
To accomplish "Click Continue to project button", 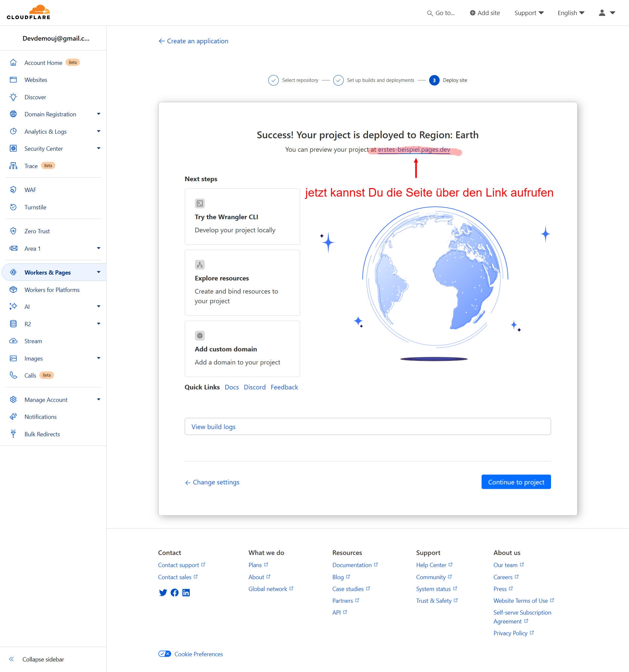I will [516, 482].
